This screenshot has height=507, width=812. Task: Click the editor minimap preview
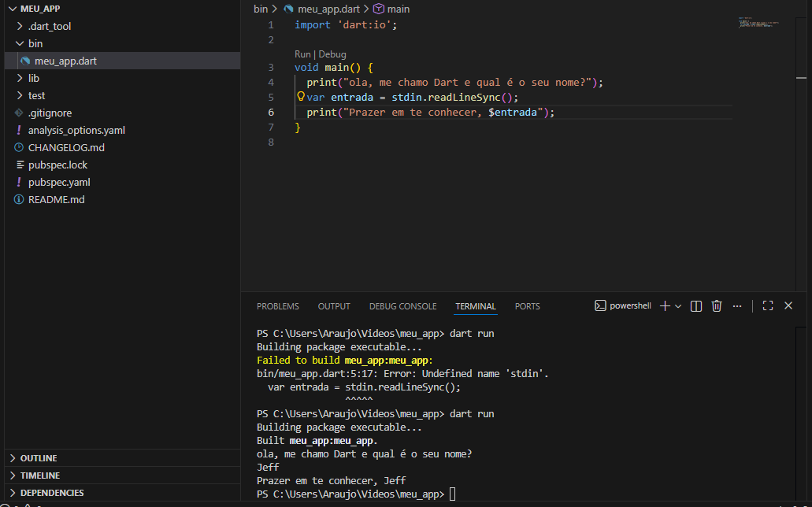759,23
